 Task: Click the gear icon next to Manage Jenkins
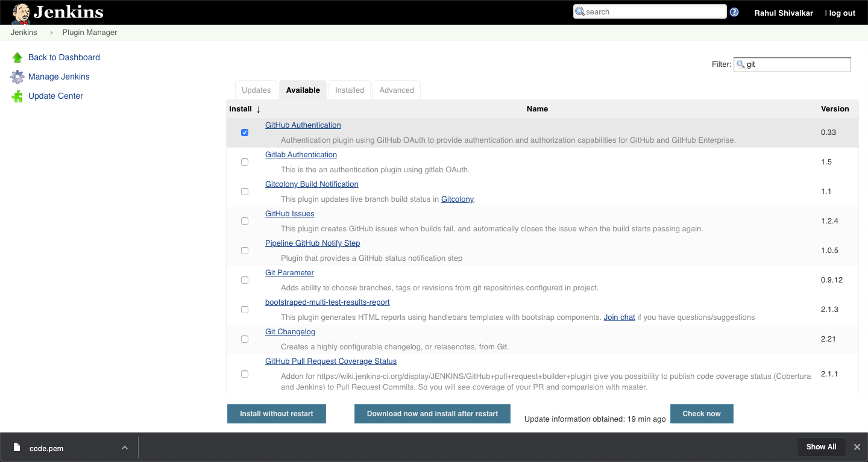(17, 76)
